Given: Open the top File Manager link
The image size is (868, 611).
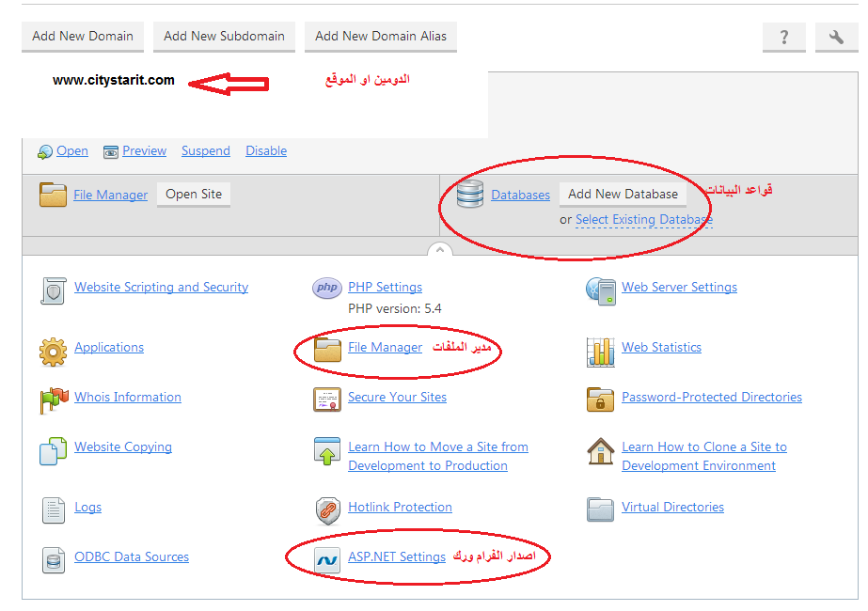Looking at the screenshot, I should (111, 196).
